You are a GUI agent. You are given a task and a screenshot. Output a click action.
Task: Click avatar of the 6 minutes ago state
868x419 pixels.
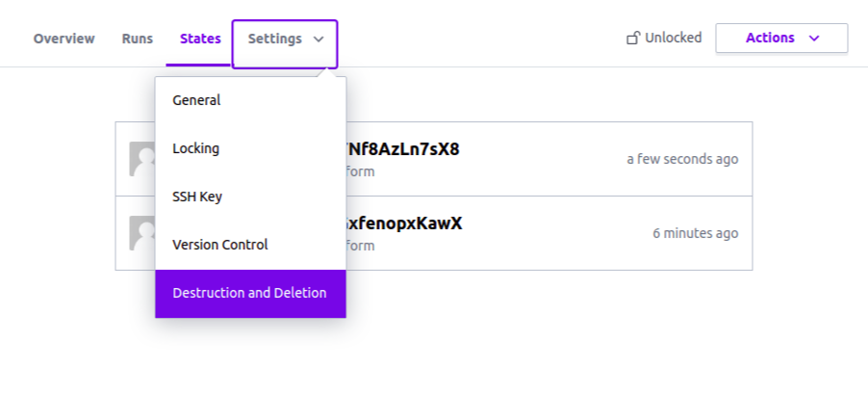pos(142,233)
